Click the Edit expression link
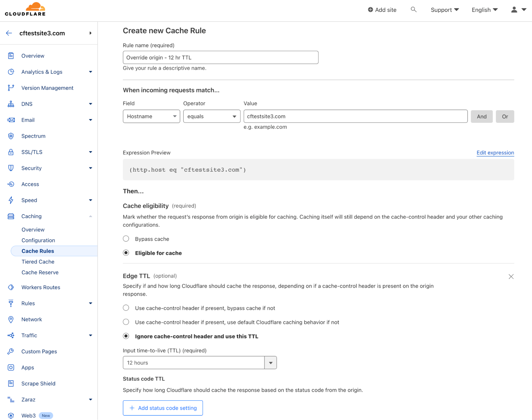 pyautogui.click(x=495, y=153)
